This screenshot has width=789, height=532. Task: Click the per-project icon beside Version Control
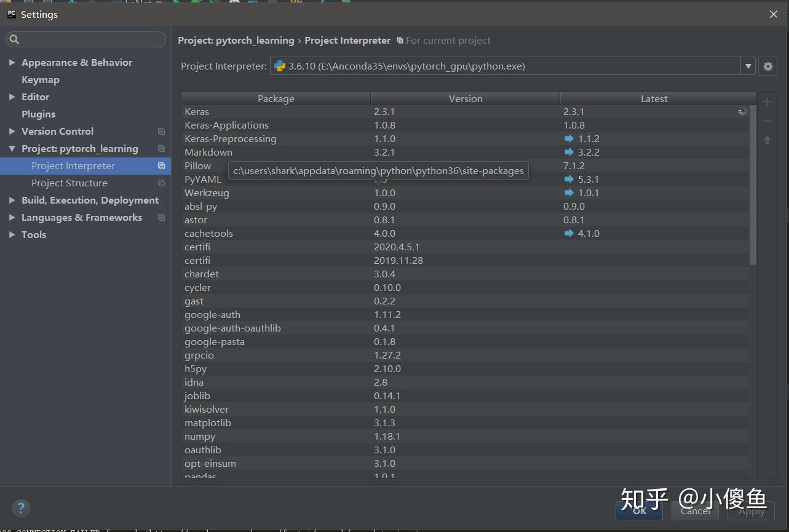[161, 132]
